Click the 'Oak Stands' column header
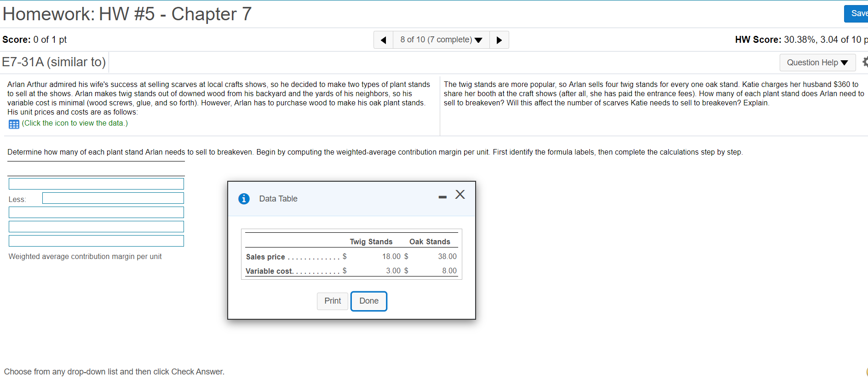This screenshot has height=380, width=868. (430, 242)
